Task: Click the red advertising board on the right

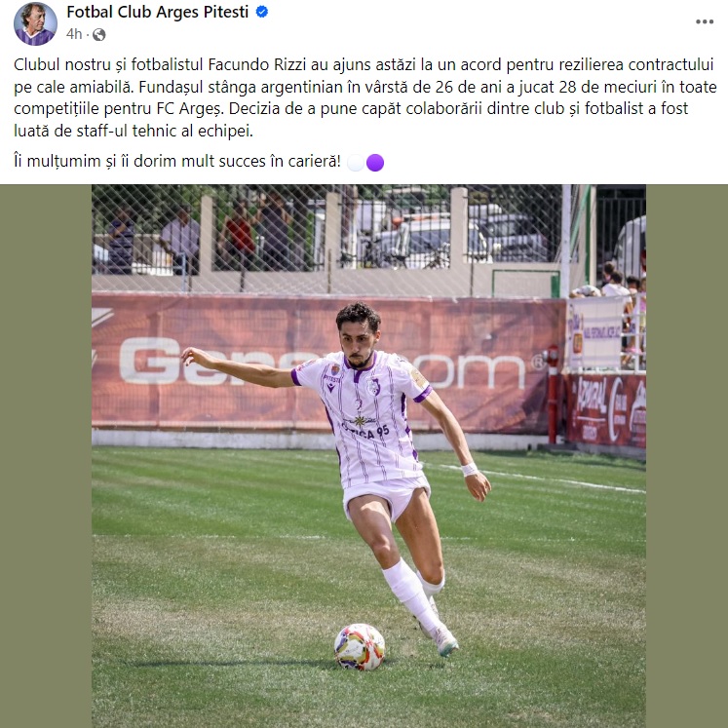Action: pyautogui.click(x=604, y=409)
